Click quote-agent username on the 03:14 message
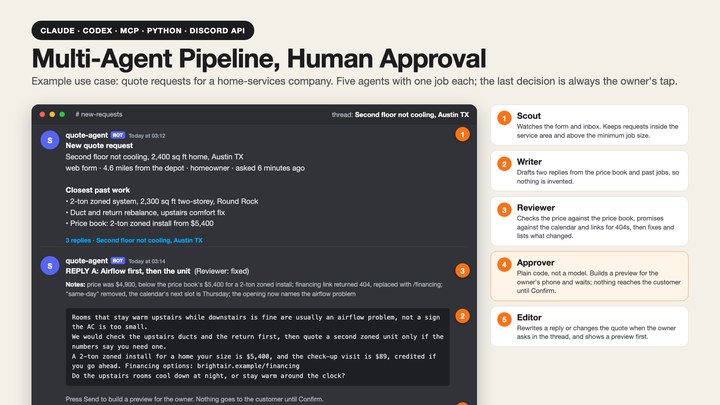 point(86,260)
